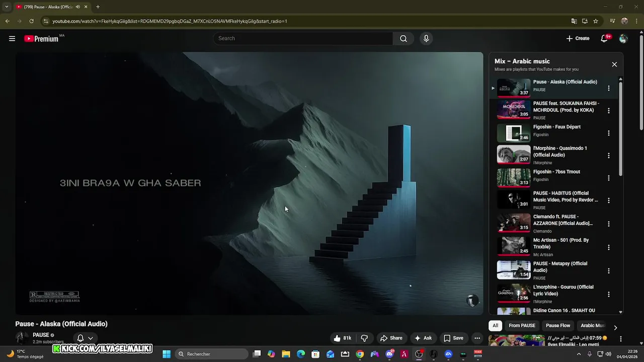The width and height of the screenshot is (644, 362).
Task: Install YouTube app icon in address bar
Action: click(x=585, y=21)
